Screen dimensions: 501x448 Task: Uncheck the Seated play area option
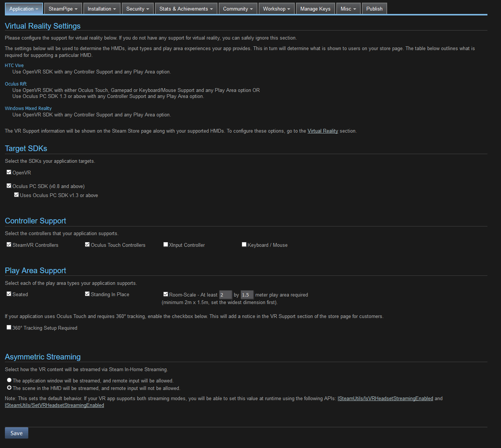(x=9, y=294)
